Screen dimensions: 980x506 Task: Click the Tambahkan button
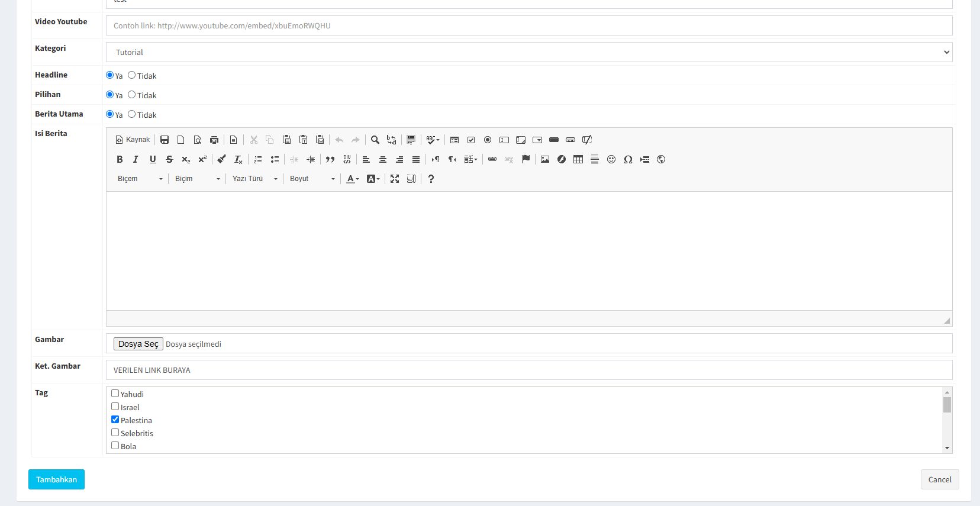56,479
